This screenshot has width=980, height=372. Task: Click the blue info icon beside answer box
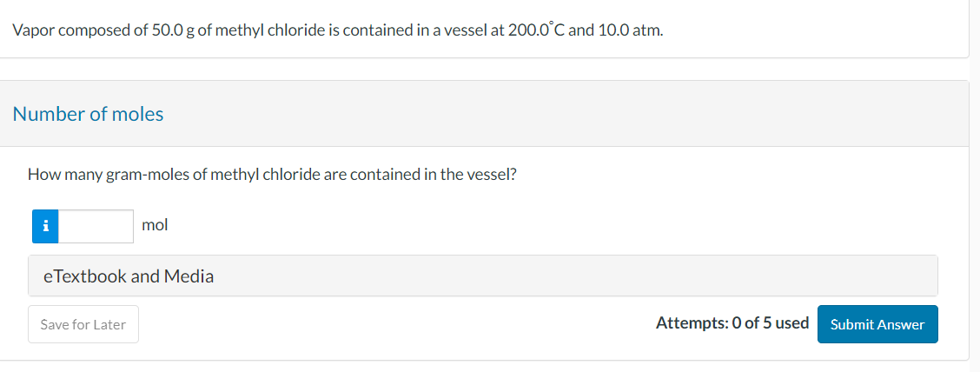[45, 226]
